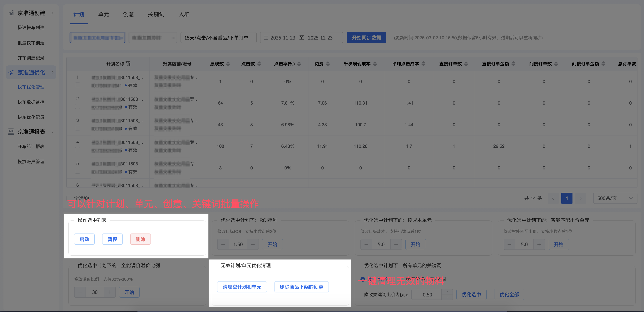The height and width of the screenshot is (312, 644).
Task: Click the 修改关键词出价 input field
Action: click(427, 295)
